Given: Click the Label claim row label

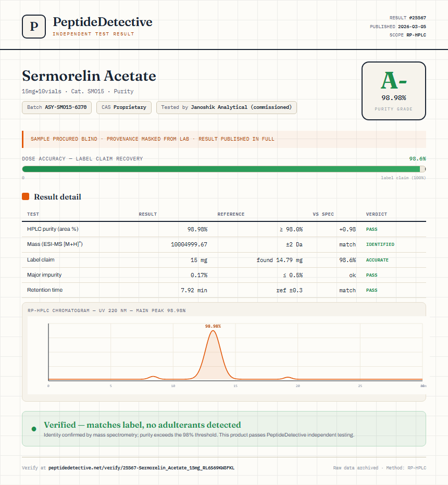Looking at the screenshot, I should click(41, 259).
